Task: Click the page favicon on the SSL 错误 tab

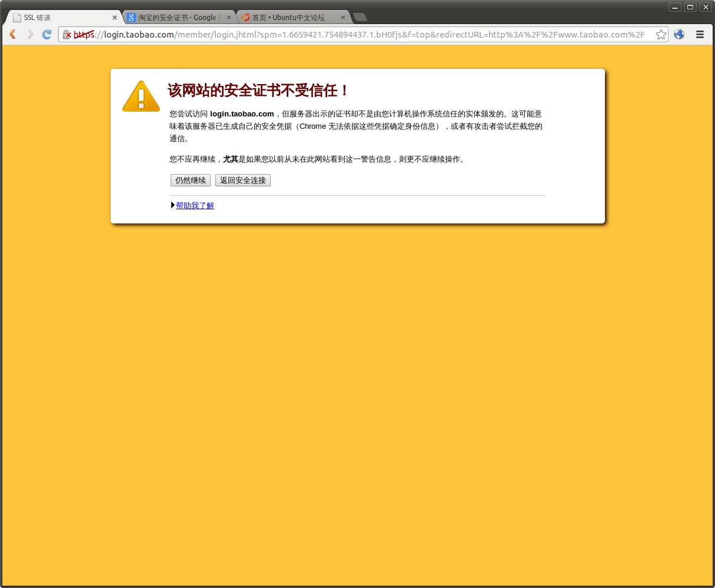Action: (x=17, y=18)
